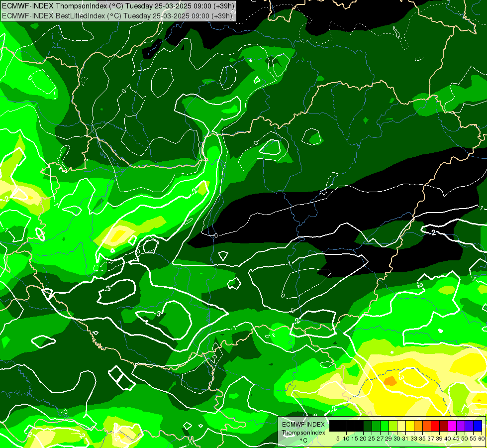This screenshot has width=487, height=448.
Task: Pick the indigo 50–55 legend swatch
Action: [x=469, y=426]
